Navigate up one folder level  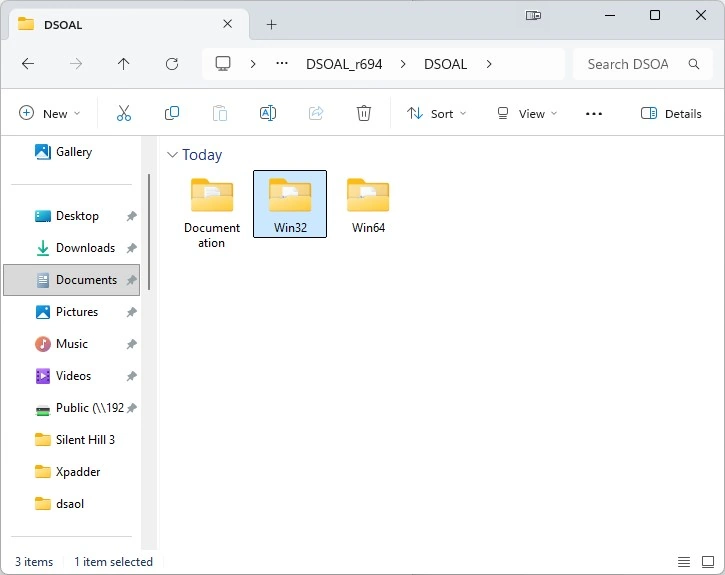click(x=123, y=64)
